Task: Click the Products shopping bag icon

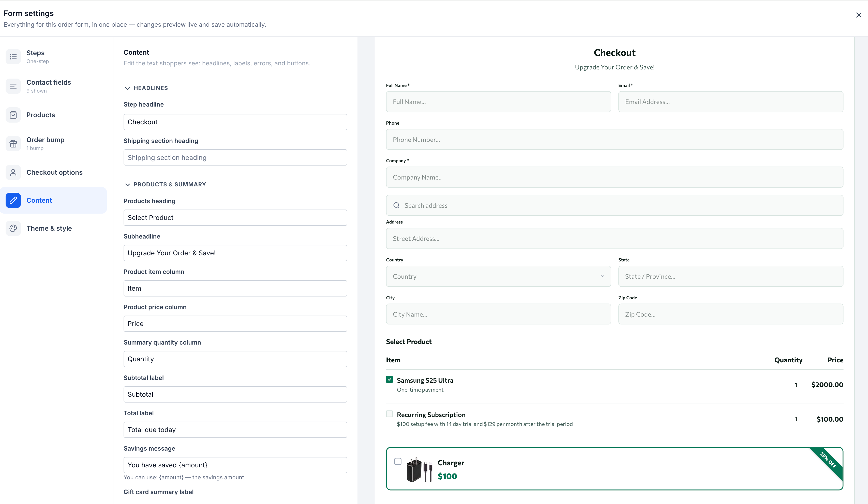Action: coord(13,115)
